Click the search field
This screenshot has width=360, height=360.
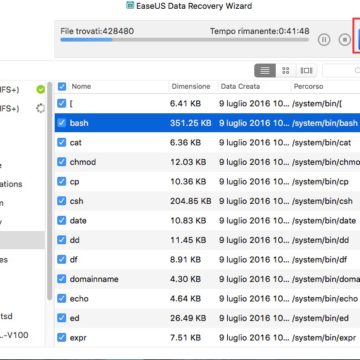341,70
